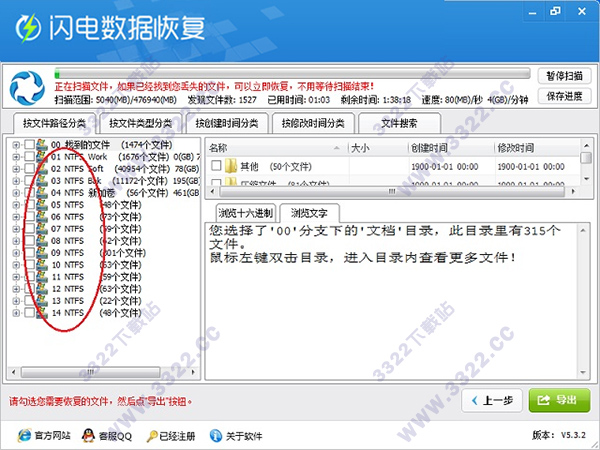The height and width of the screenshot is (450, 600).
Task: Tick the checkbox of 14 NTFS
Action: point(29,313)
